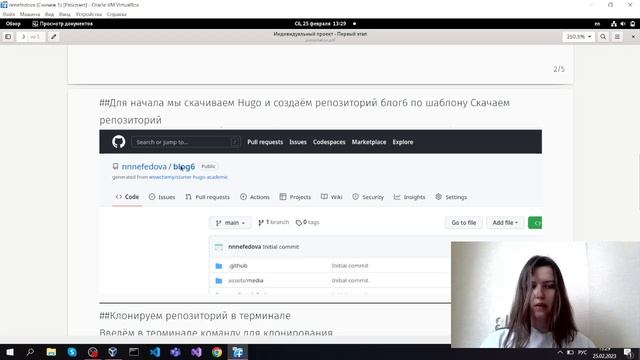The height and width of the screenshot is (360, 640).
Task: Close the document viewer window
Action: [x=633, y=37]
